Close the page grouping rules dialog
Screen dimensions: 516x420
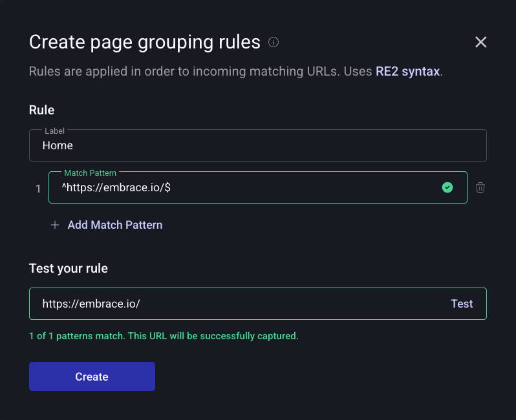(x=480, y=43)
